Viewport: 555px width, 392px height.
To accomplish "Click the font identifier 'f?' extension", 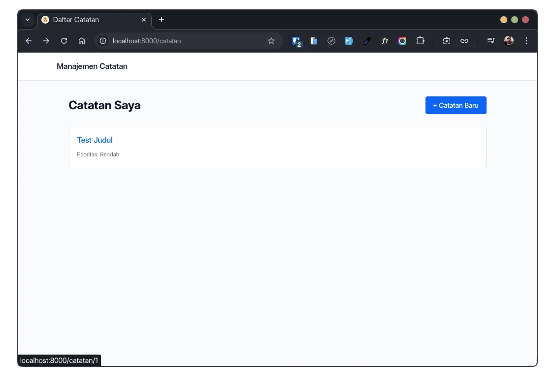I will 385,41.
